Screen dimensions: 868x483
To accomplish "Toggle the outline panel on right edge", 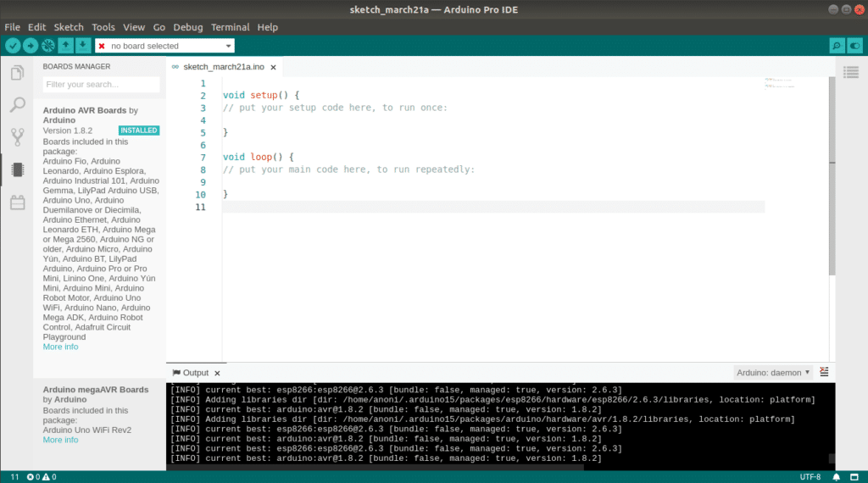I will click(851, 71).
